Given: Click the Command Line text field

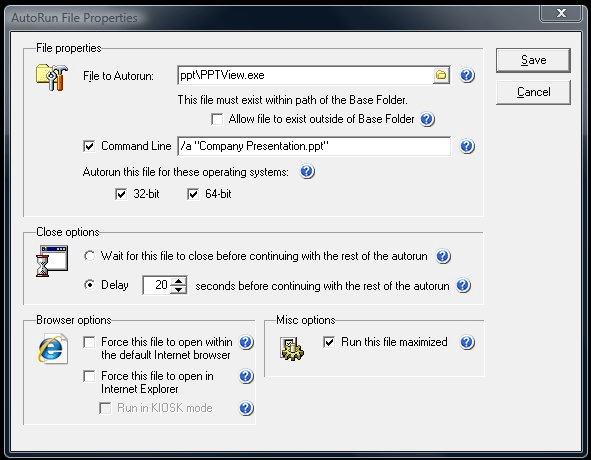Looking at the screenshot, I should pos(314,146).
